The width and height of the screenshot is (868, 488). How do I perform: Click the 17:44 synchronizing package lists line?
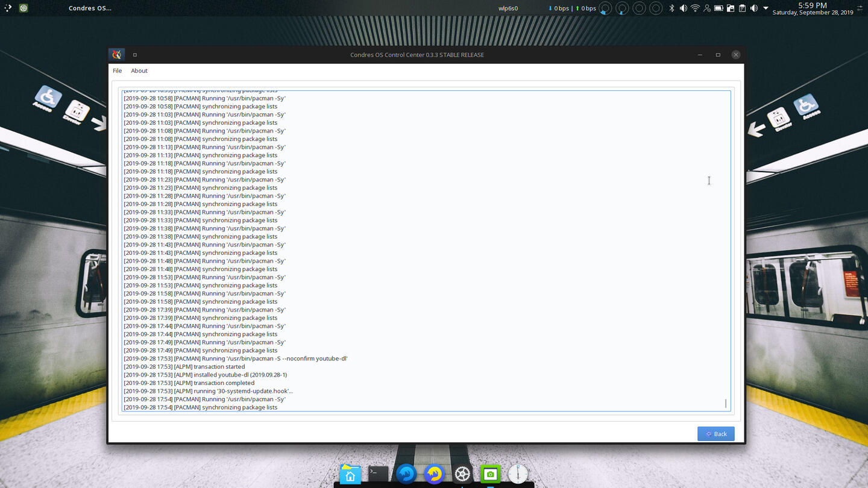click(200, 334)
